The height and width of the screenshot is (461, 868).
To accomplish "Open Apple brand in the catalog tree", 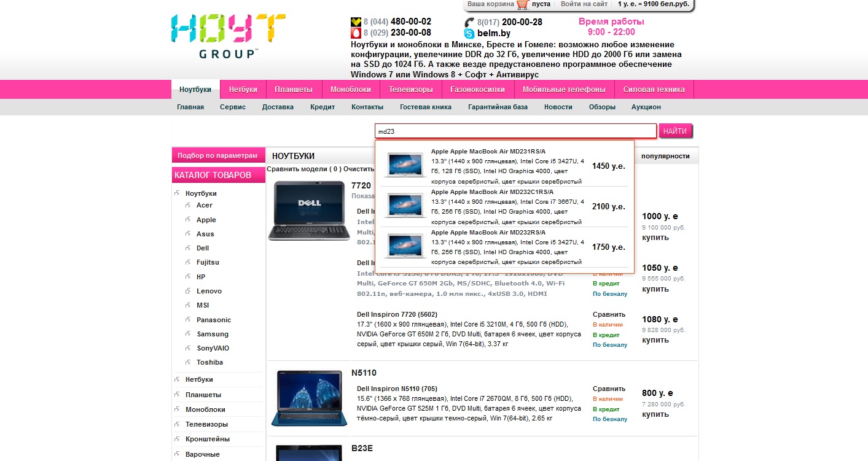I will coord(206,220).
